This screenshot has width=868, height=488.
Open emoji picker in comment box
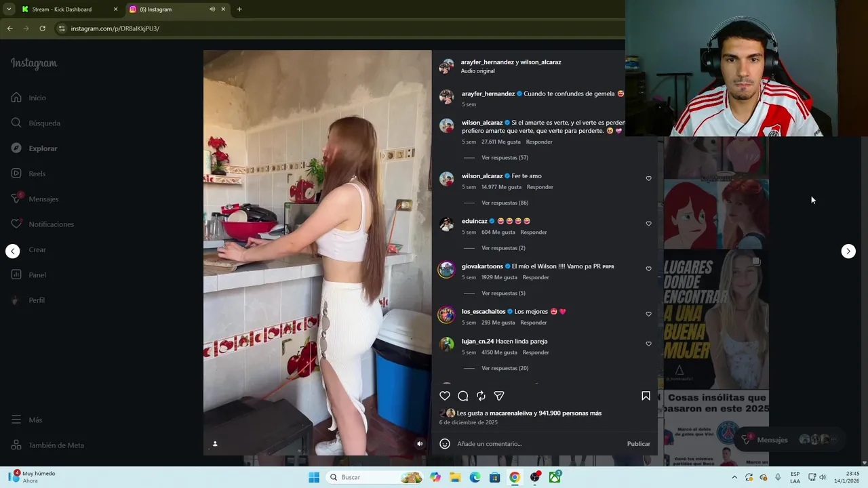coord(445,444)
